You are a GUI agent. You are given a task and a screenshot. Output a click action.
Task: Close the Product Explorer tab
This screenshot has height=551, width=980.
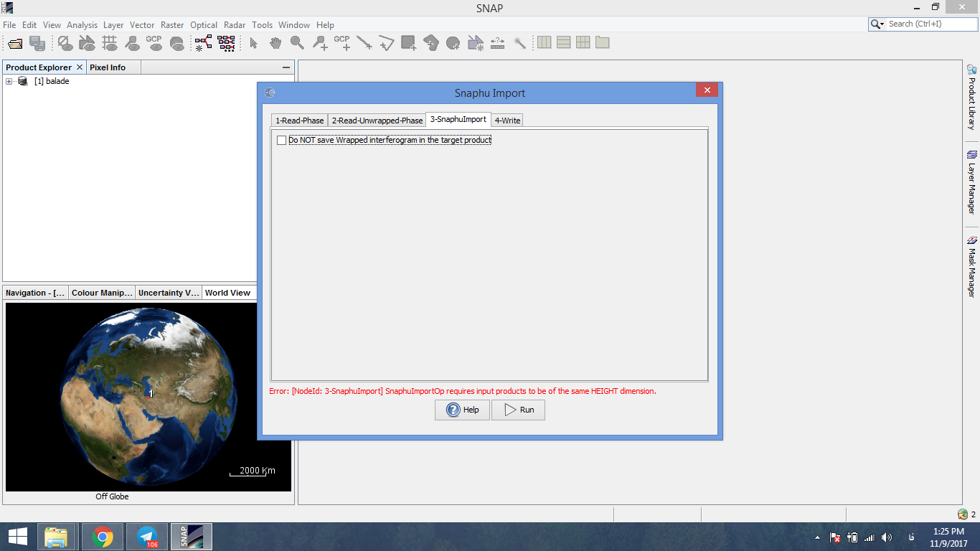[x=80, y=67]
